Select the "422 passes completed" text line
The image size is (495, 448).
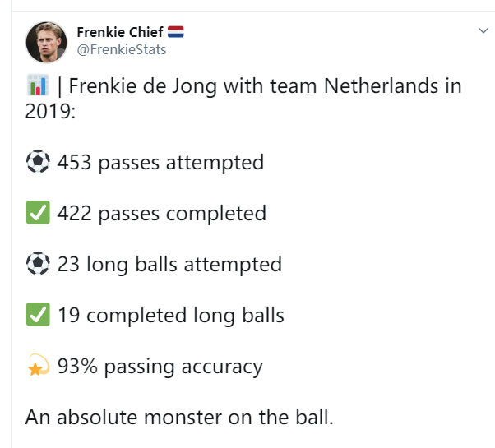162,214
